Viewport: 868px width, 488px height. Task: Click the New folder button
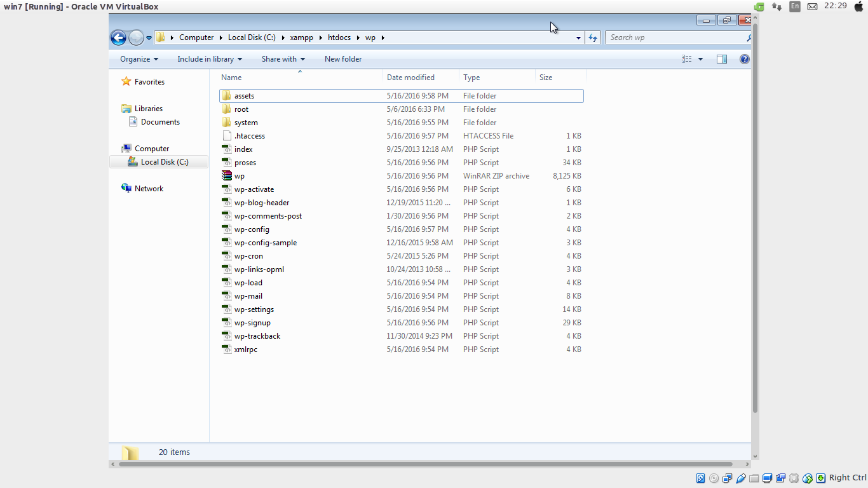coord(343,59)
